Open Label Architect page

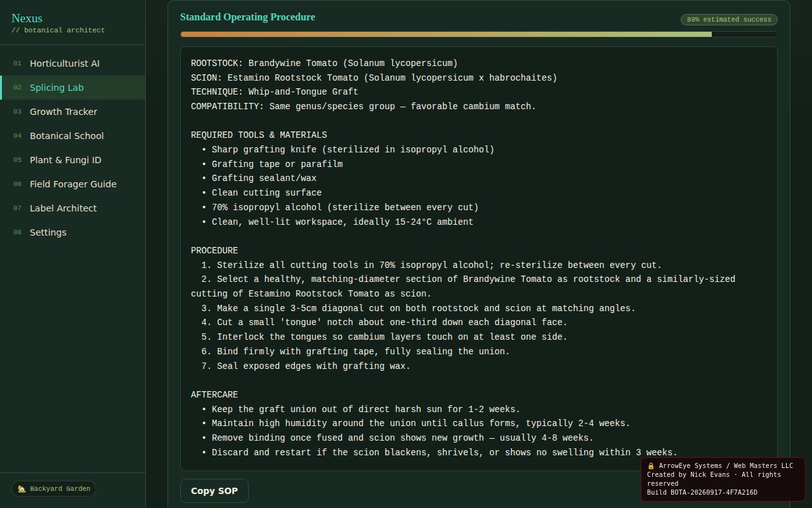72,208
